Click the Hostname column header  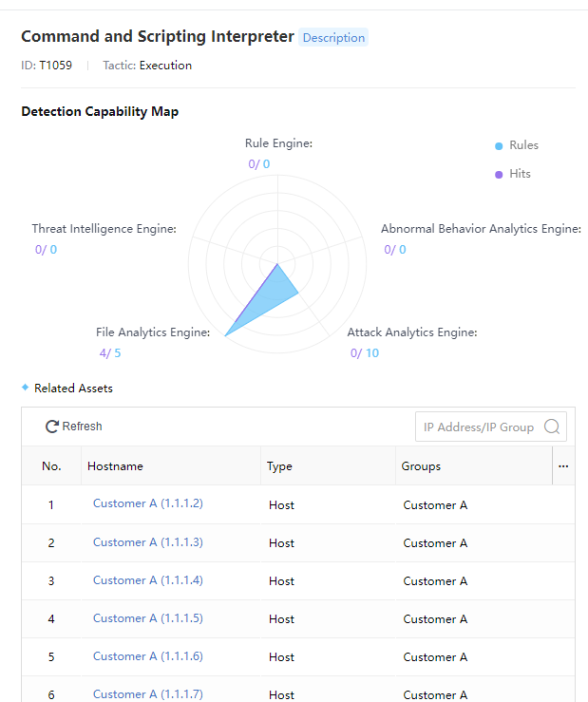[x=115, y=466]
